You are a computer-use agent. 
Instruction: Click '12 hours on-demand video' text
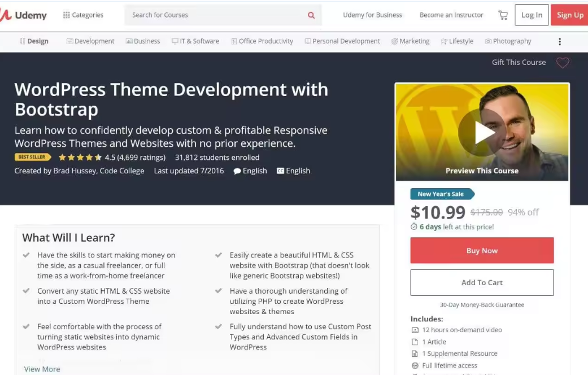(x=462, y=330)
